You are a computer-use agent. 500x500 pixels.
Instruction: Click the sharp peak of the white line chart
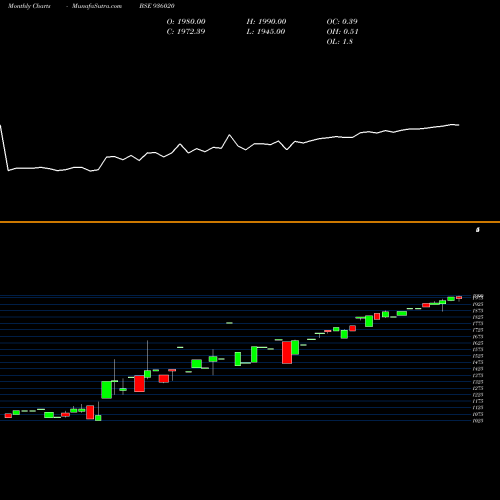(x=229, y=135)
